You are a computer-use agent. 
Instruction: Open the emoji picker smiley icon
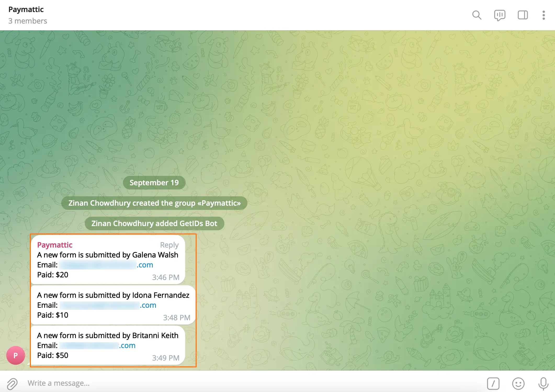(x=518, y=384)
